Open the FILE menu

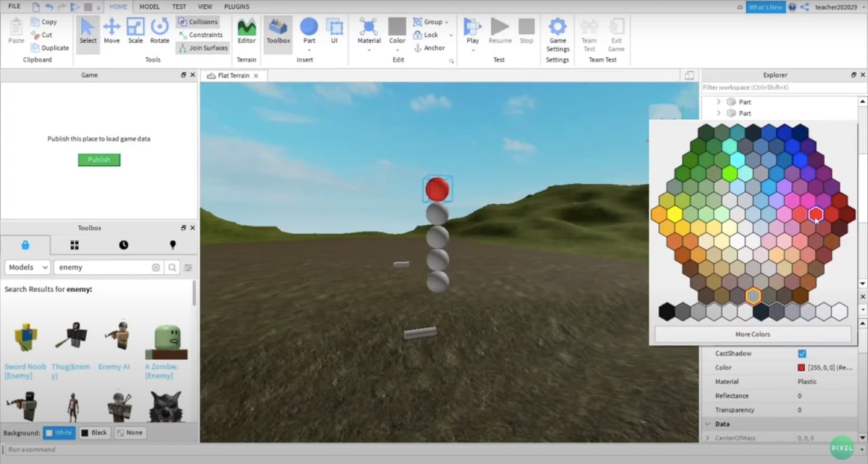(x=14, y=6)
